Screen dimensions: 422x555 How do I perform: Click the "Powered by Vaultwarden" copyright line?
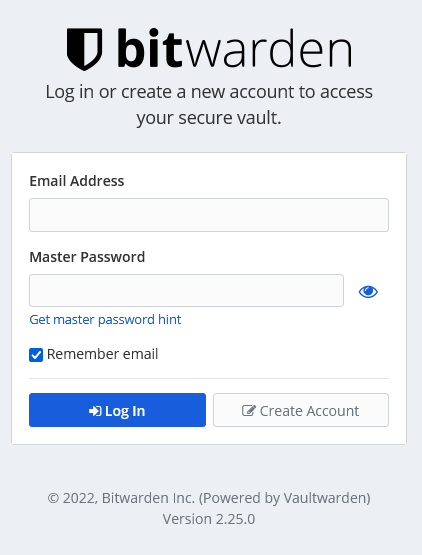(209, 498)
